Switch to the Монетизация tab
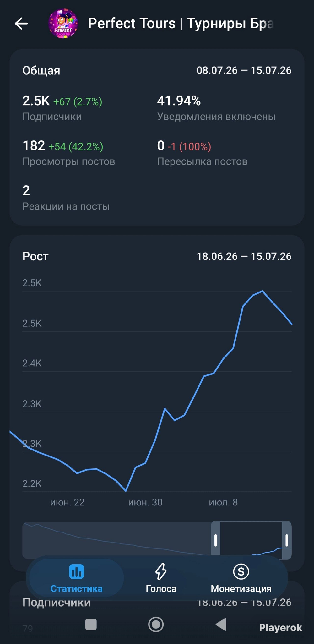The height and width of the screenshot is (644, 314). click(241, 578)
